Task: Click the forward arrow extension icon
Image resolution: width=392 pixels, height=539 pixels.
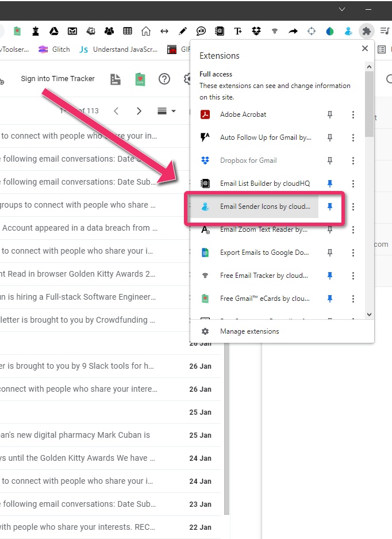Action: [x=293, y=31]
